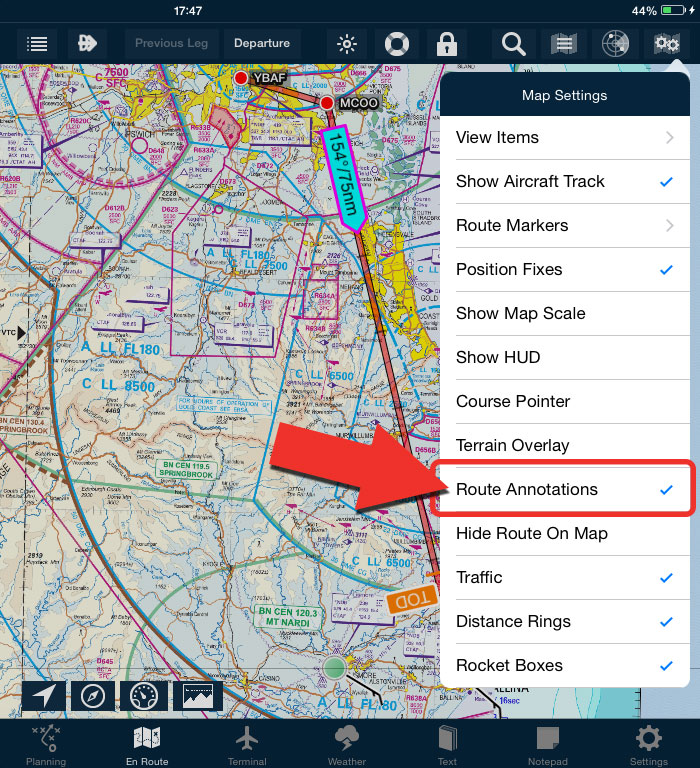Image resolution: width=700 pixels, height=768 pixels.
Task: Tap the compass orientation icon
Action: (x=93, y=696)
